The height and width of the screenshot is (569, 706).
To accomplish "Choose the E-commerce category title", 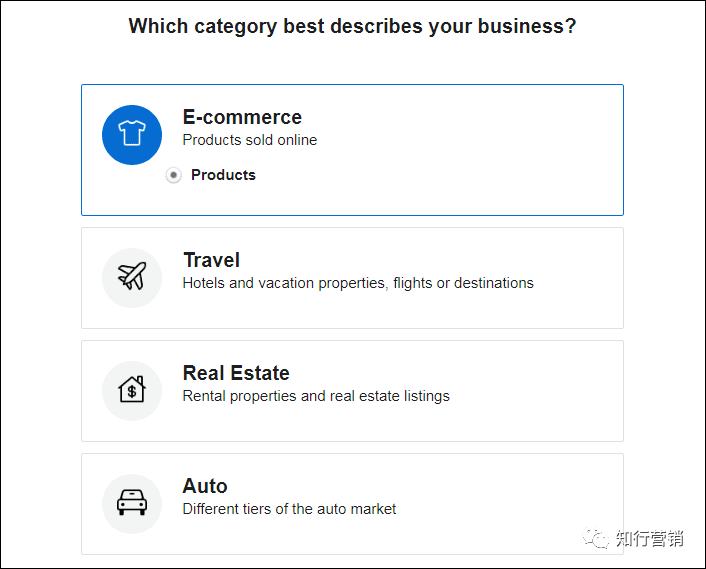I will [x=242, y=117].
